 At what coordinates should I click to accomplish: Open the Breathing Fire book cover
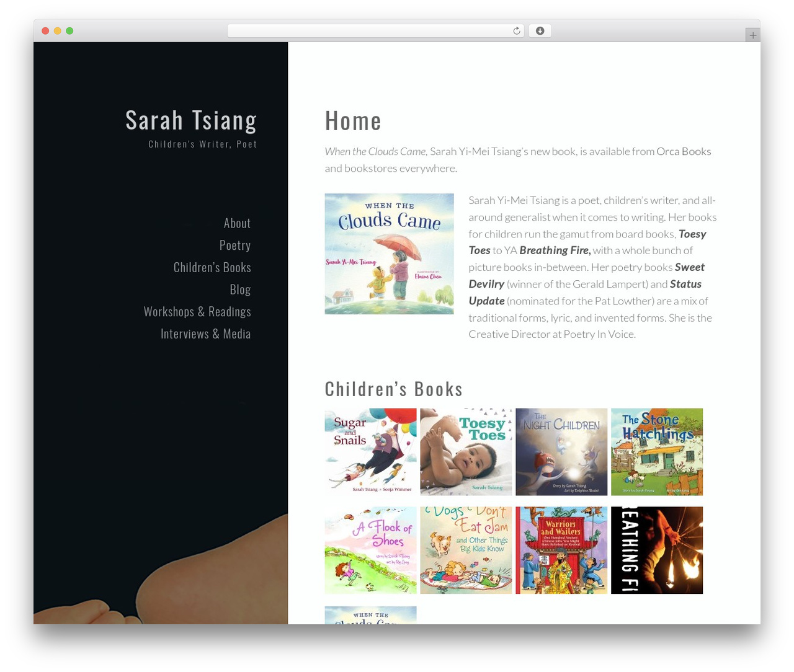[x=657, y=550]
